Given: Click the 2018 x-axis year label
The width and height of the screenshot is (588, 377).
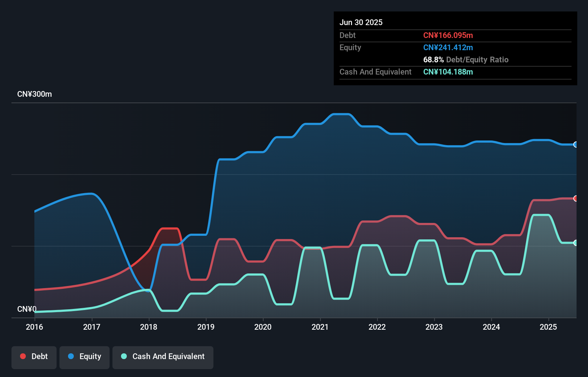Looking at the screenshot, I should pos(149,327).
